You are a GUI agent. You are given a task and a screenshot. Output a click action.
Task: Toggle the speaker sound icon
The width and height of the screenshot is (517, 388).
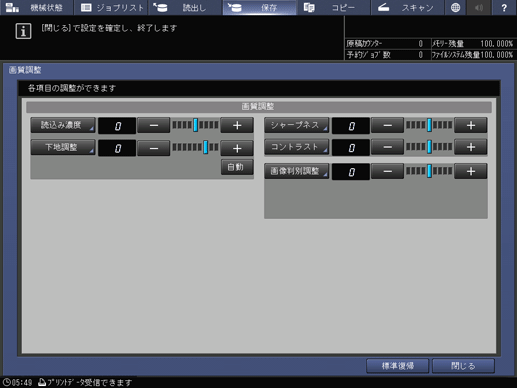click(479, 7)
